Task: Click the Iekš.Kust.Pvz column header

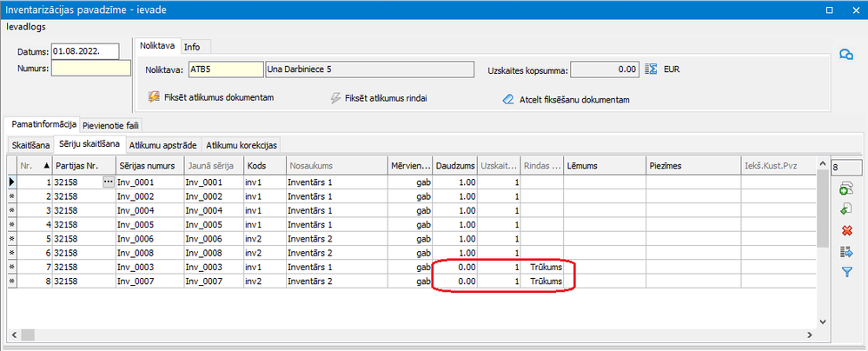Action: point(779,165)
